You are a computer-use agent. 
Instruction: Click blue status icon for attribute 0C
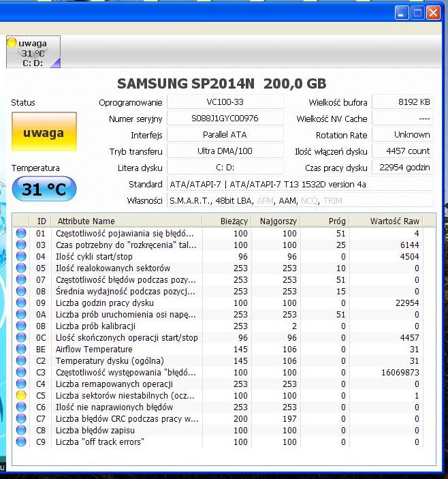click(21, 337)
